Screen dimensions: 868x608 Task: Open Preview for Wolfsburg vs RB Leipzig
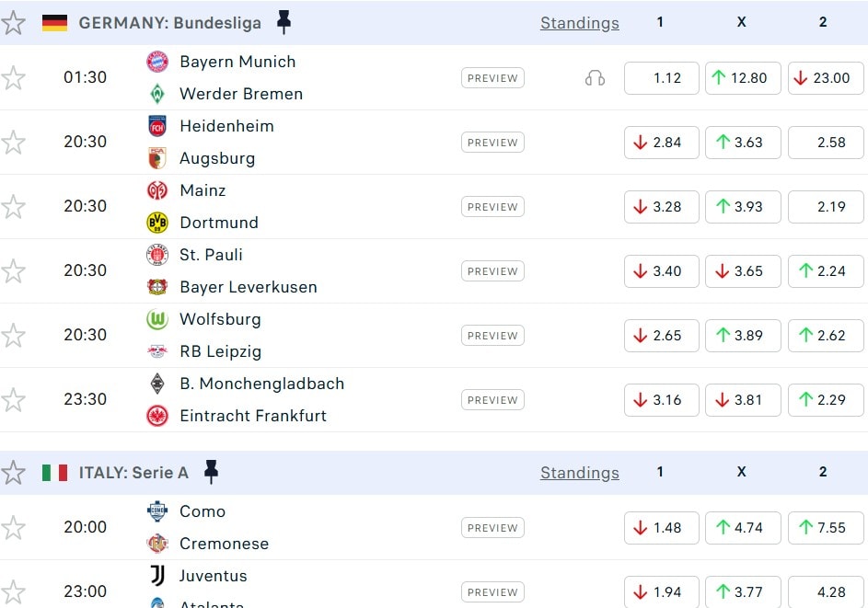492,336
